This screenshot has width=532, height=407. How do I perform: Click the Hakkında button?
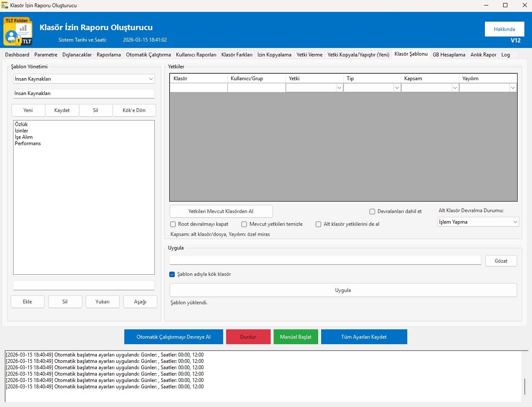[504, 29]
